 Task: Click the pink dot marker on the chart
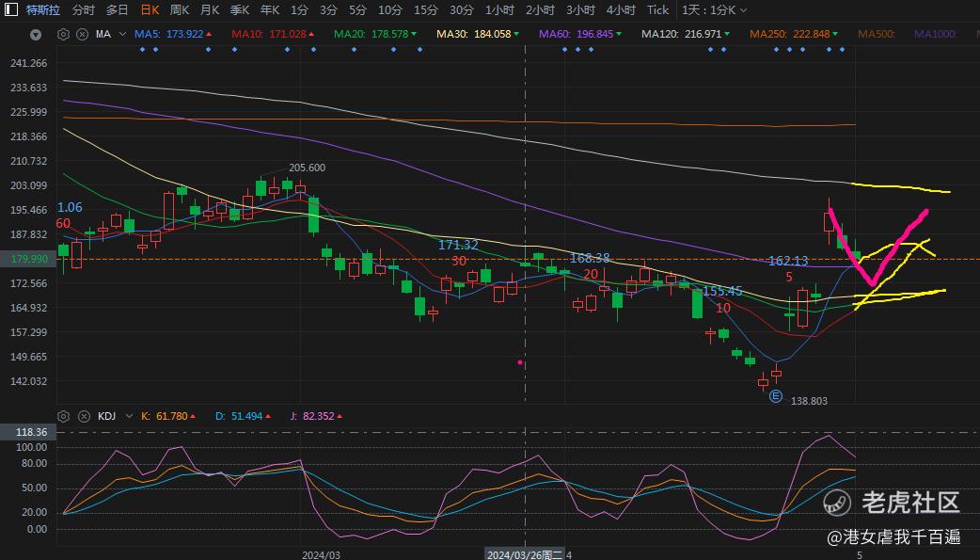(x=520, y=362)
